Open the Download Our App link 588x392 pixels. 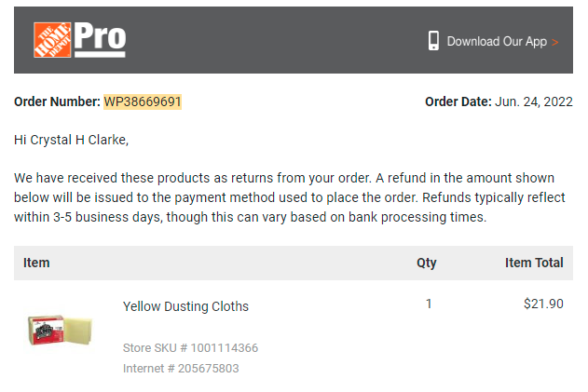[x=497, y=41]
